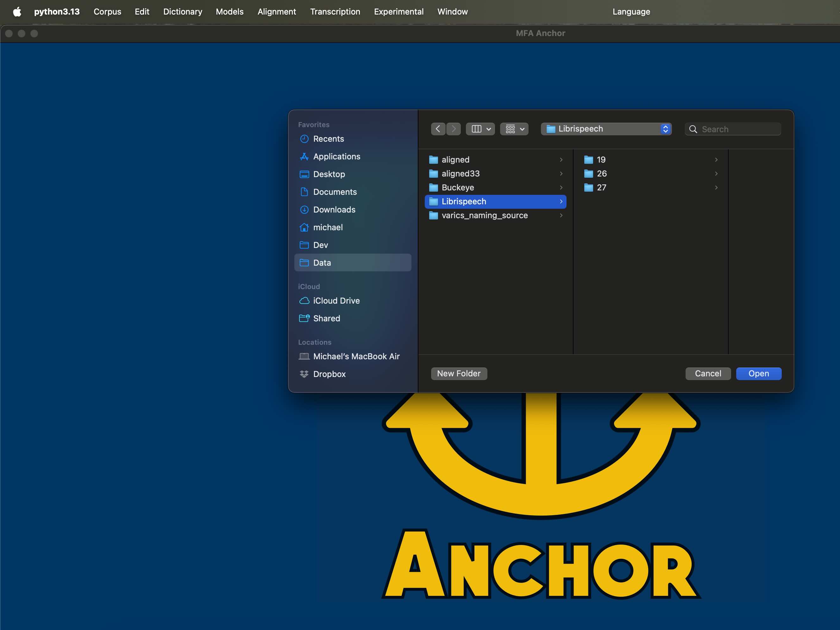Open the Experimental menu
840x630 pixels.
399,12
